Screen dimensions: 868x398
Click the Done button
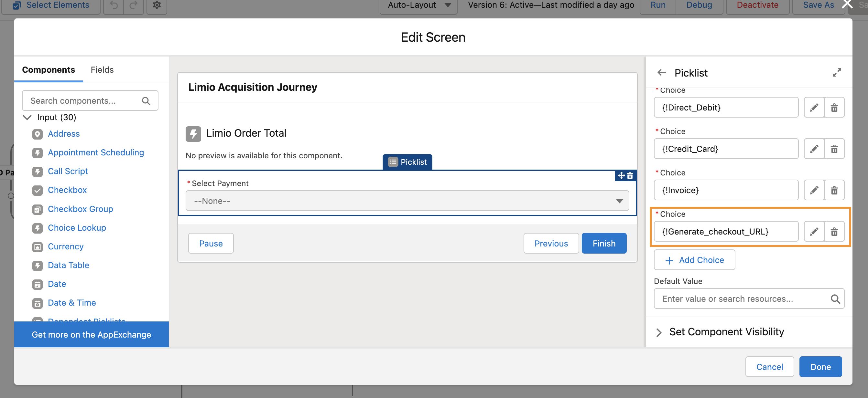click(x=820, y=367)
